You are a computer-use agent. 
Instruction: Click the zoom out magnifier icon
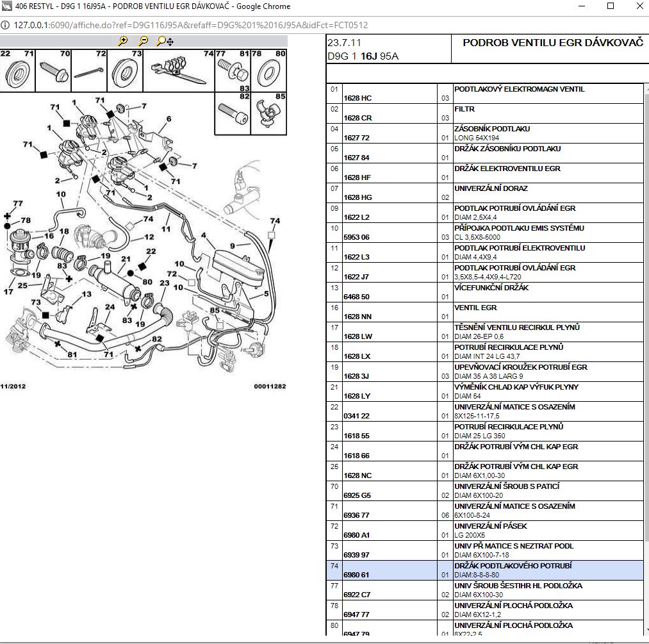pos(144,41)
